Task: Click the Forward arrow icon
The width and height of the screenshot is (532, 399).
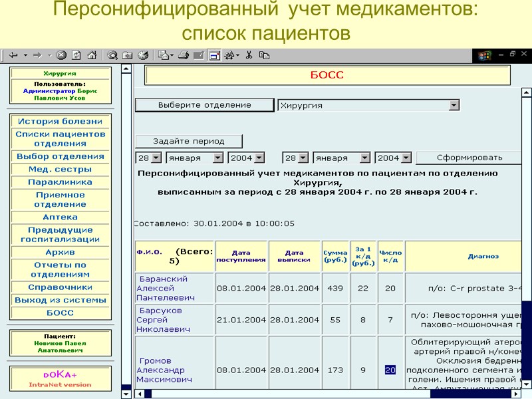Action: 37,55
